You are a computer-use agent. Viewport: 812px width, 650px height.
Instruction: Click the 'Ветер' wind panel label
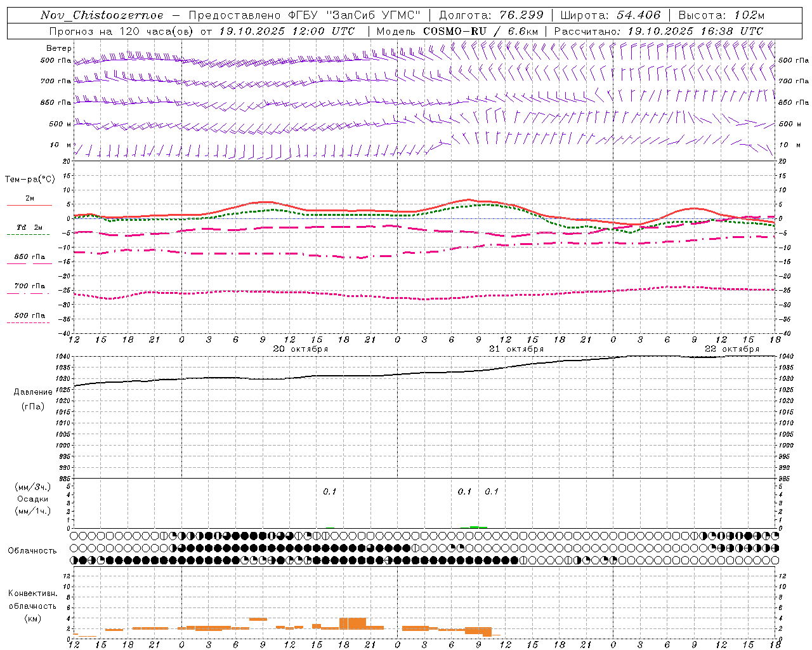pos(59,48)
